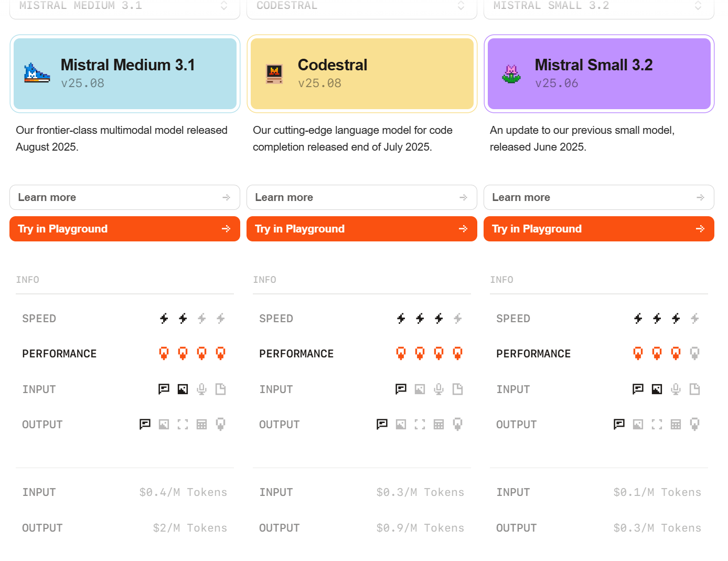Click table output icon under Mistral Medium 3.1
This screenshot has height=561, width=728.
(201, 424)
